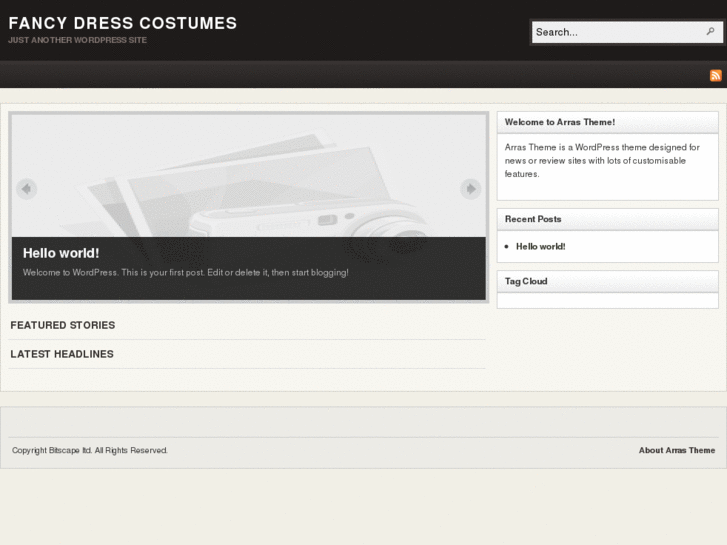The height and width of the screenshot is (545, 727).
Task: Select the Recent Posts widget header
Action: pyautogui.click(x=533, y=219)
